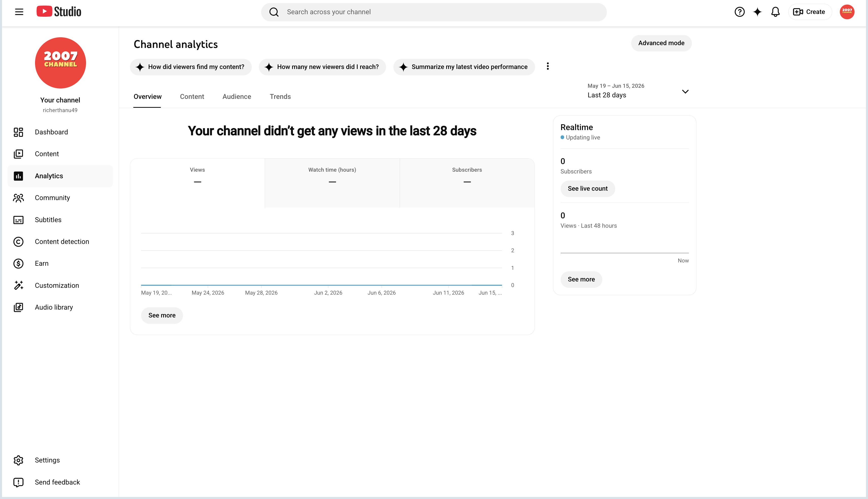The width and height of the screenshot is (868, 499).
Task: Click 'Summarize my latest video performance' label
Action: 470,67
